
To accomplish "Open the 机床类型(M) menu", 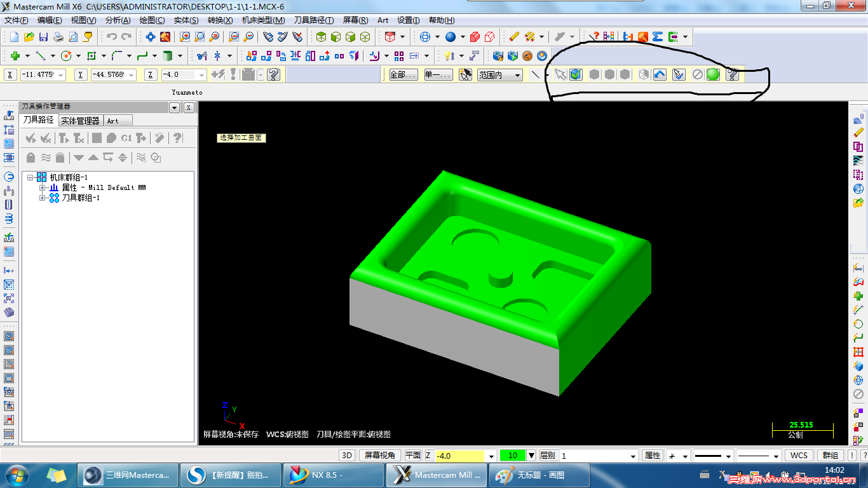I will point(263,20).
